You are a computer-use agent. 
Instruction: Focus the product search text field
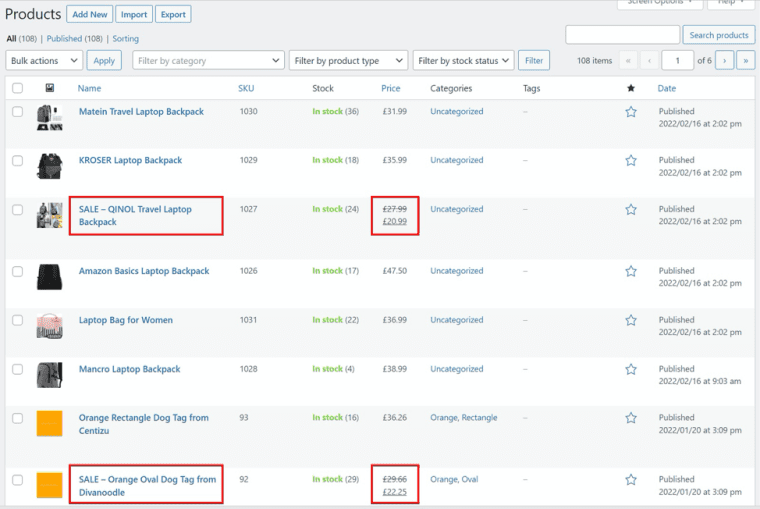click(x=622, y=35)
